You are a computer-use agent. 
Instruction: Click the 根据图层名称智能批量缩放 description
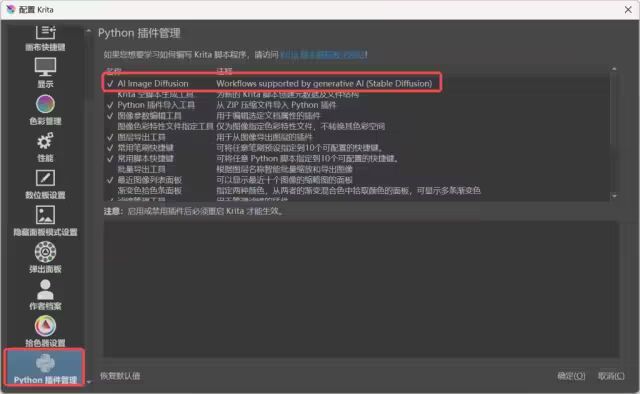284,169
